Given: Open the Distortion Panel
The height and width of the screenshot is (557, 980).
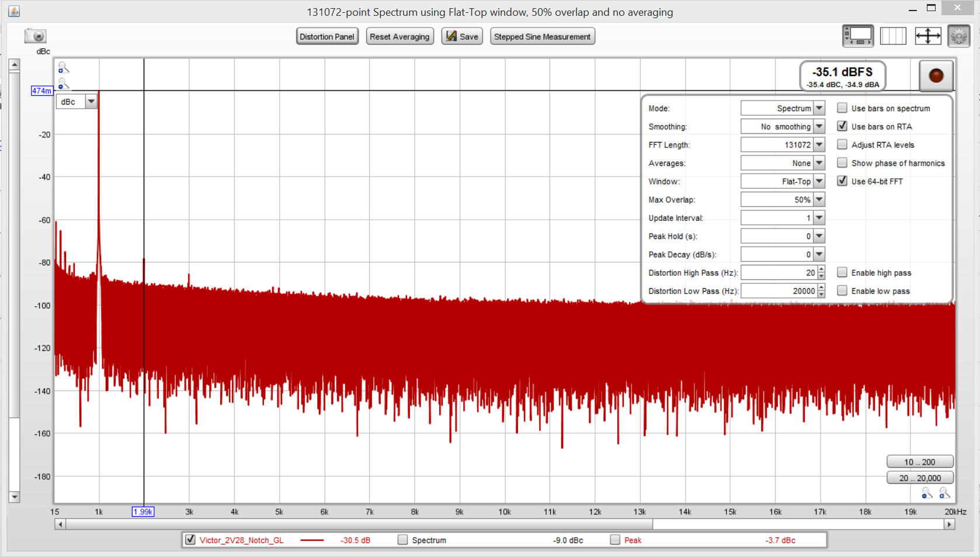Looking at the screenshot, I should pyautogui.click(x=327, y=36).
